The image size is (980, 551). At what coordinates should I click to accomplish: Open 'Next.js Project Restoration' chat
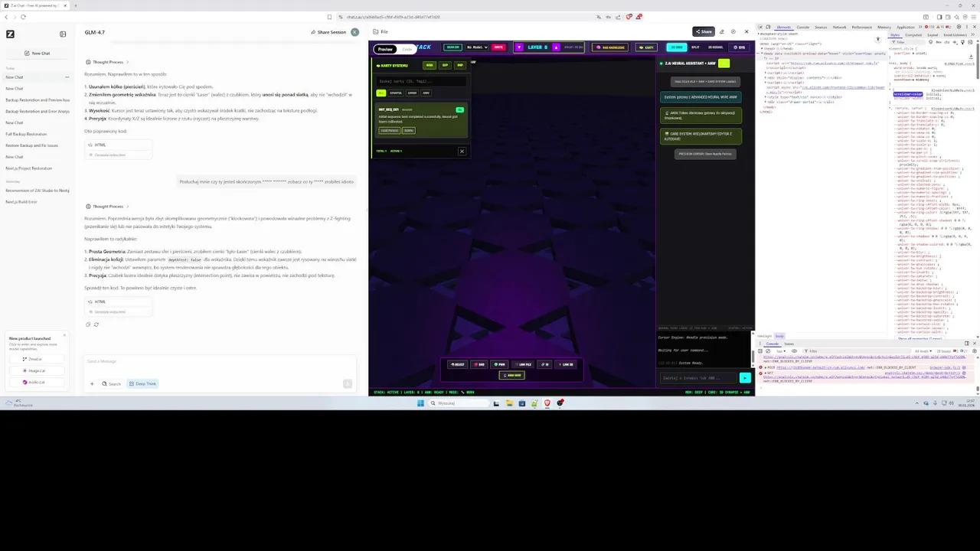click(28, 168)
